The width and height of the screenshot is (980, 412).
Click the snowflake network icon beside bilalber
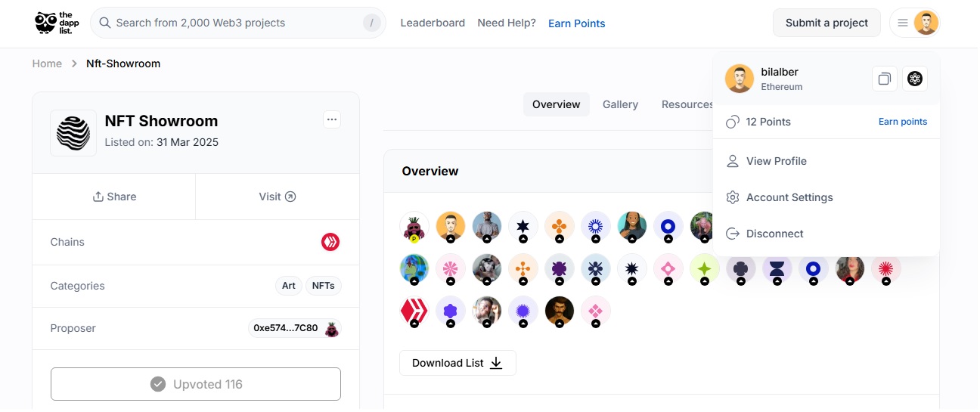coord(915,79)
